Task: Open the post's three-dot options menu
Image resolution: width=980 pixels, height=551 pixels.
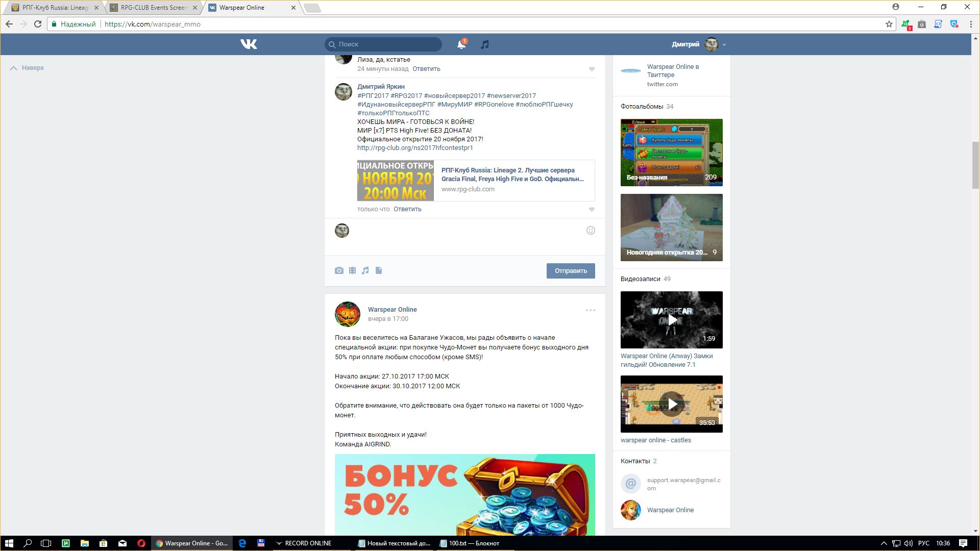Action: tap(590, 310)
